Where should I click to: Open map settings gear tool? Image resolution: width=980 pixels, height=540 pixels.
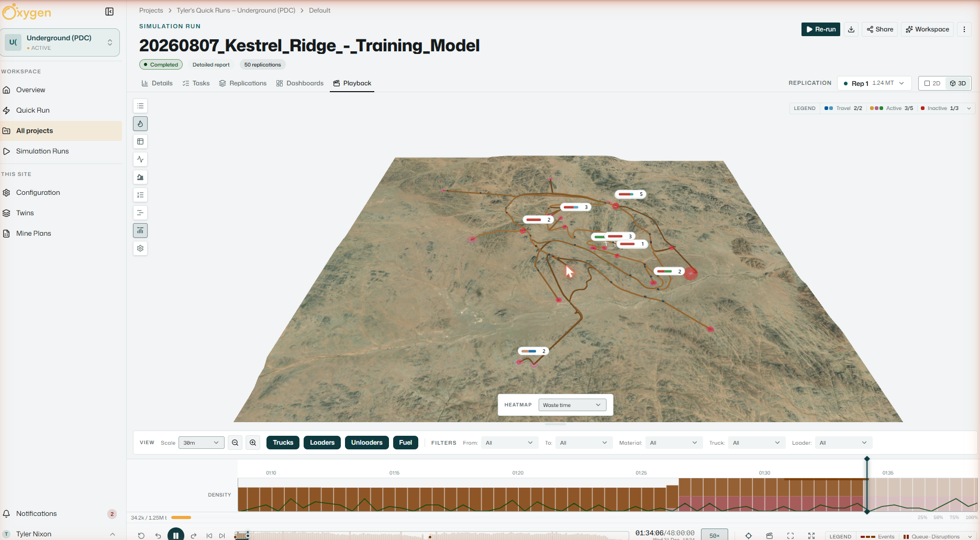140,248
